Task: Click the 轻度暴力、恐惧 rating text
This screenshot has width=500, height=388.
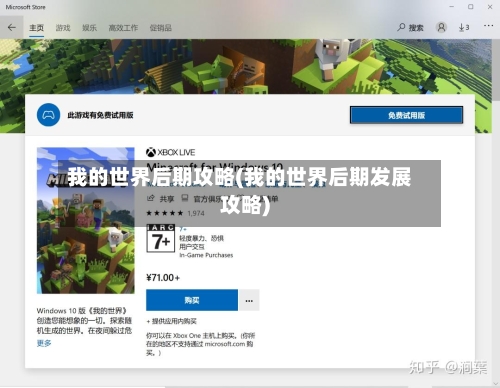Action: (x=201, y=238)
